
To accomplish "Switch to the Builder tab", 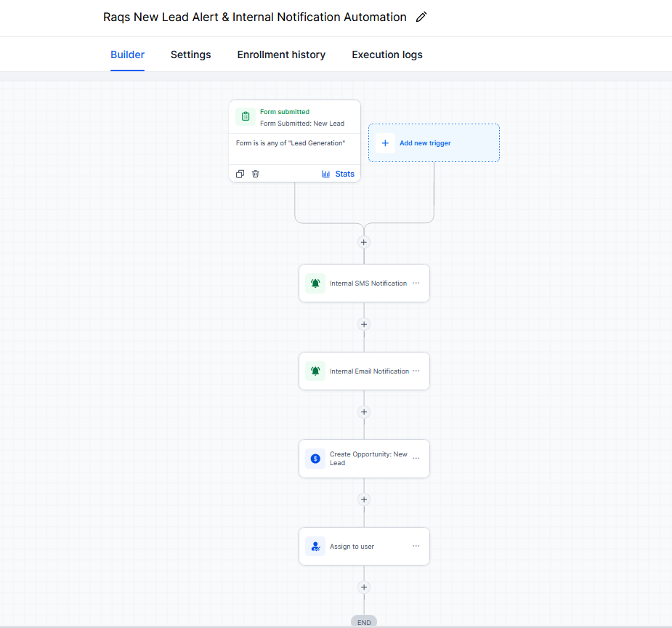I will coord(127,55).
